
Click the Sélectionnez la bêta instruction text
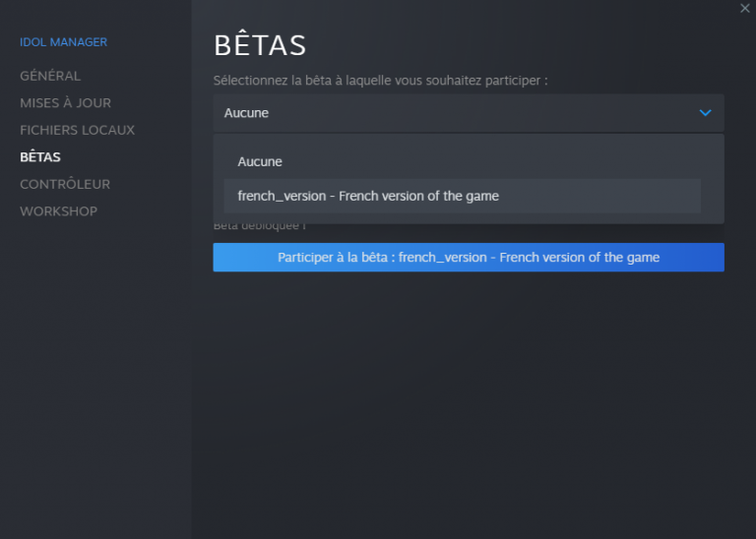point(380,81)
